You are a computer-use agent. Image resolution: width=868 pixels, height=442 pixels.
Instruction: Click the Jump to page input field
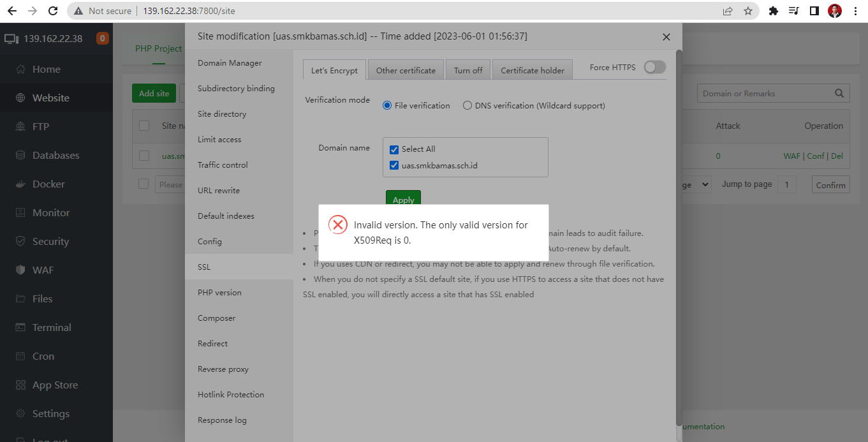tap(786, 184)
